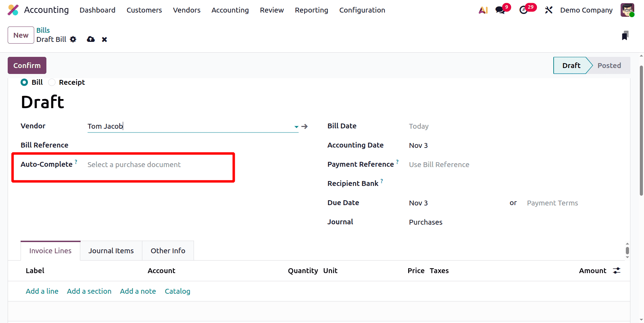The height and width of the screenshot is (323, 644).
Task: Toggle the bookmark favorite icon
Action: (626, 35)
